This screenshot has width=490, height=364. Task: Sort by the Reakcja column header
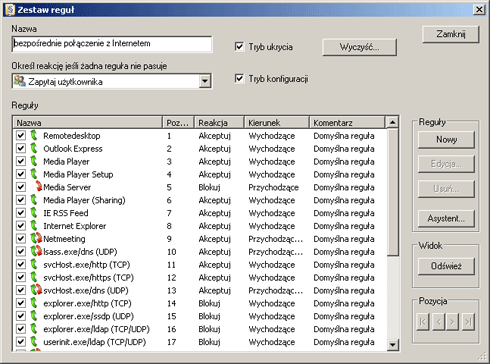219,122
